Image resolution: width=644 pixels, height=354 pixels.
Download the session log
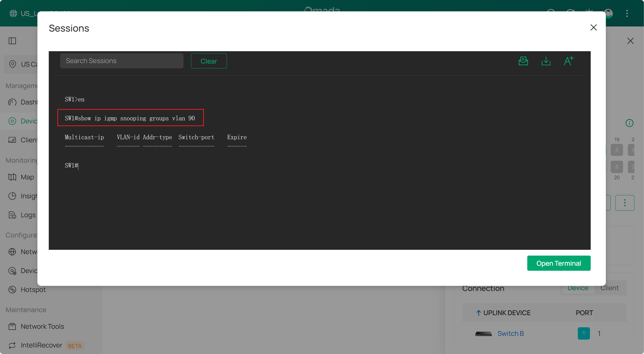click(546, 61)
